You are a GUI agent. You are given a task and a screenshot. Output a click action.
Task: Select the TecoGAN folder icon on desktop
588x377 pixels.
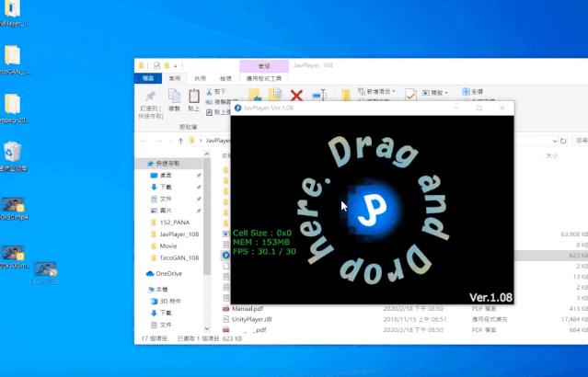[x=12, y=55]
